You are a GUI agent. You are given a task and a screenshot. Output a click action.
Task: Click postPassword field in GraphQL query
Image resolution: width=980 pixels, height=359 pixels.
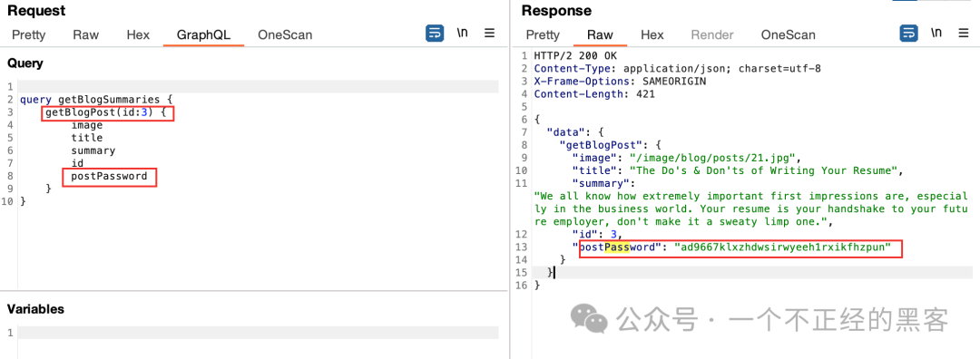coord(110,177)
